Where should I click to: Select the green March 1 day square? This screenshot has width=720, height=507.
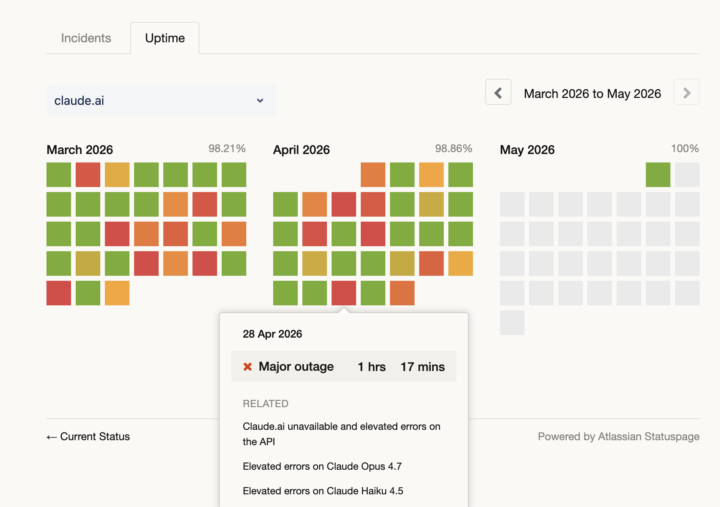59,175
